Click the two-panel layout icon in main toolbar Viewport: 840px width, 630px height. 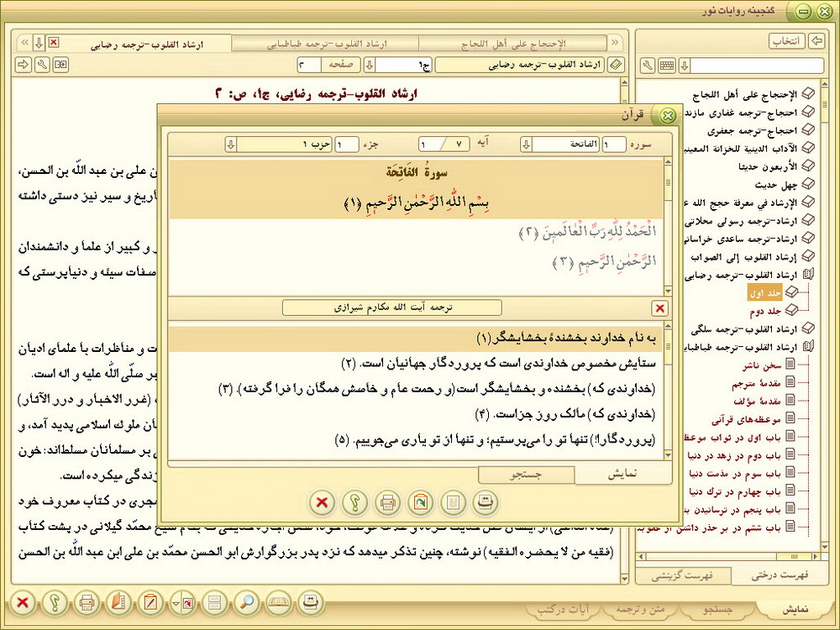[x=214, y=602]
